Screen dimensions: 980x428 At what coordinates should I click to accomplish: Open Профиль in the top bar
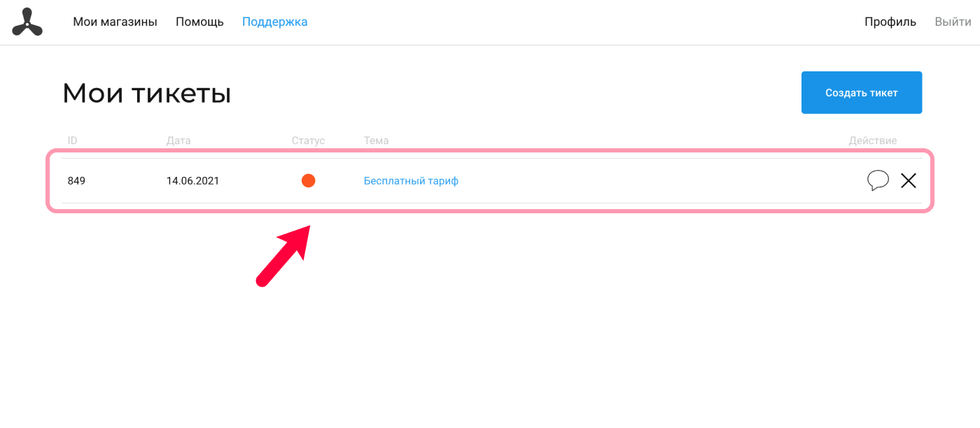click(x=890, y=22)
